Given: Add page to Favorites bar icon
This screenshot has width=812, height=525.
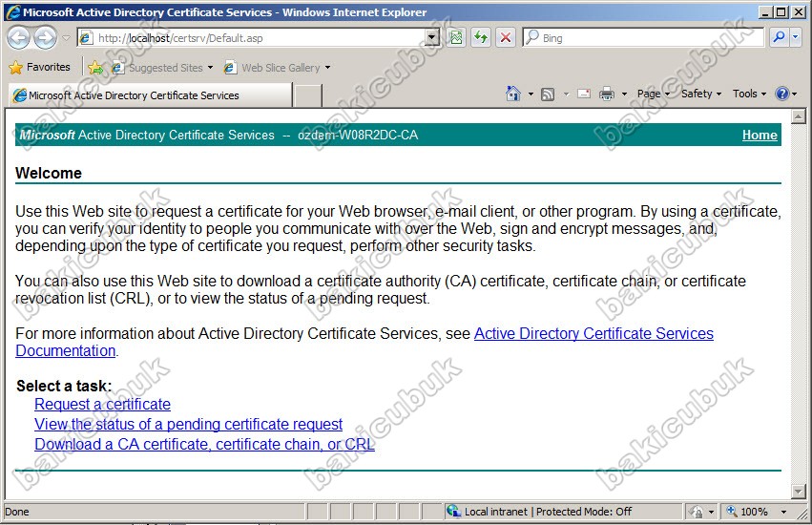Looking at the screenshot, I should click(95, 68).
